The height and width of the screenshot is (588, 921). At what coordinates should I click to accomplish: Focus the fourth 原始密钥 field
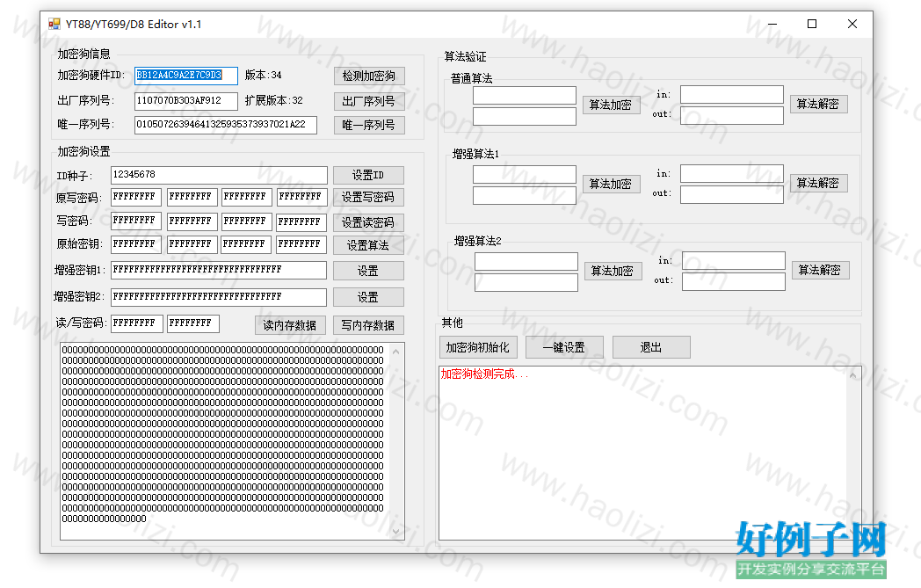click(301, 243)
